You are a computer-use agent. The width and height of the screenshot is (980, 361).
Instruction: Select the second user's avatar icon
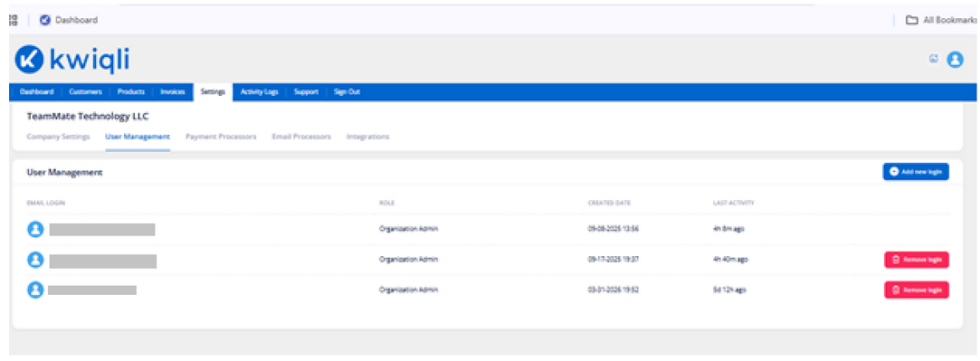tap(35, 260)
